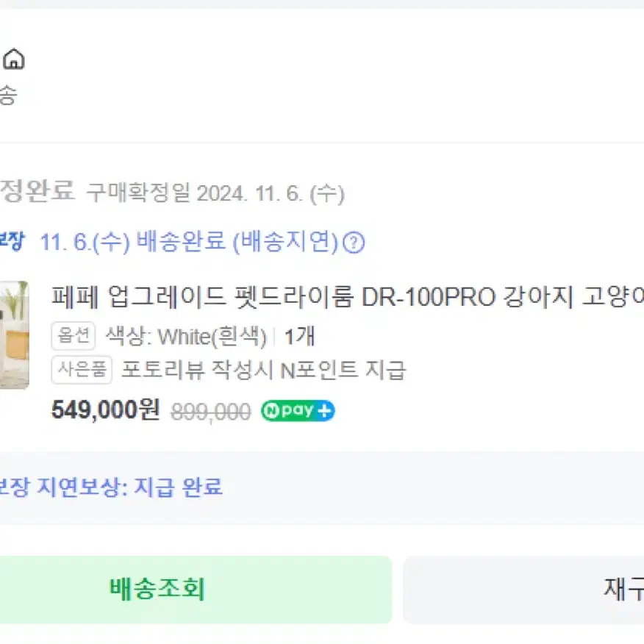Image resolution: width=644 pixels, height=644 pixels.
Task: Open the 11. 6.(수) 배송완료 (배송지연) status link
Action: tap(190, 242)
